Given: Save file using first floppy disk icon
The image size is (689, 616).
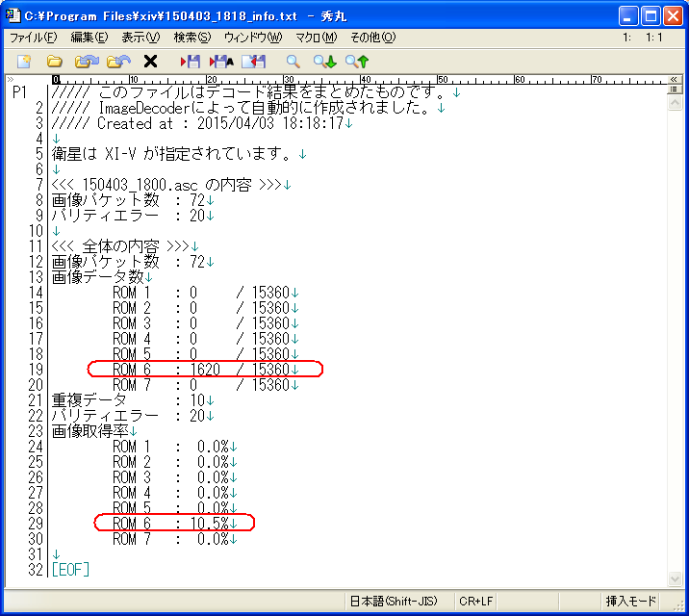Looking at the screenshot, I should (x=191, y=62).
